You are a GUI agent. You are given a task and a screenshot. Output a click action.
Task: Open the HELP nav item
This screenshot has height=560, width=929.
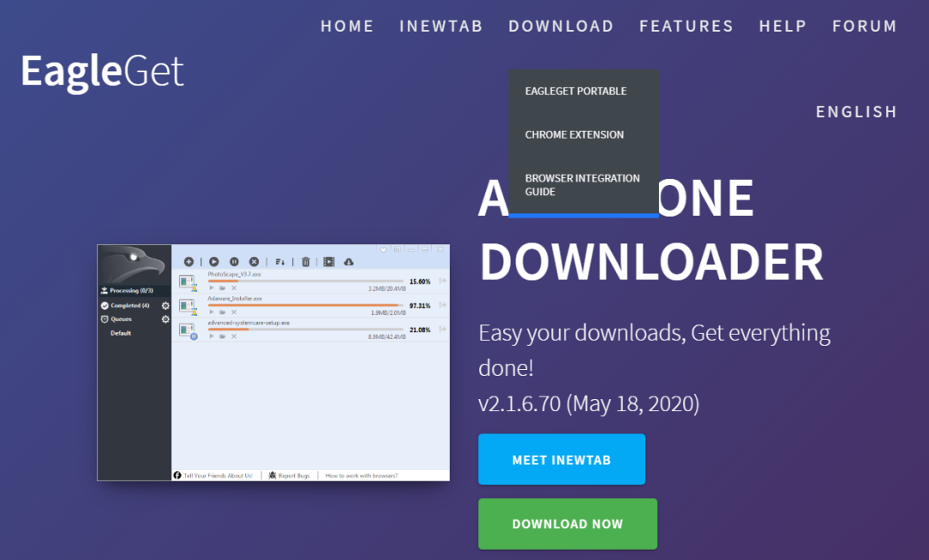coord(783,26)
